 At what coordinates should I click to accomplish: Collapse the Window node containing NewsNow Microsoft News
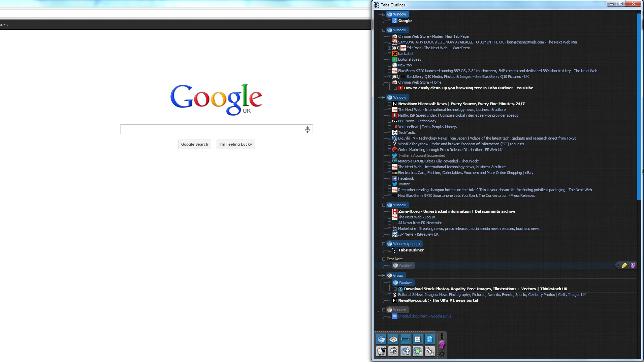384,97
